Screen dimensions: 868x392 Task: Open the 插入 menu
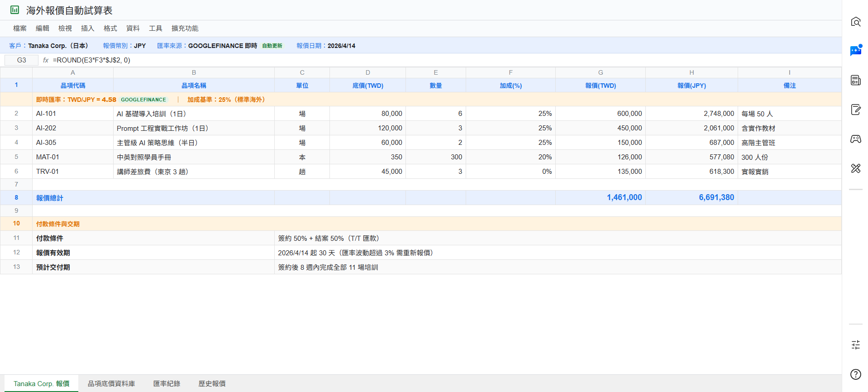pyautogui.click(x=88, y=28)
